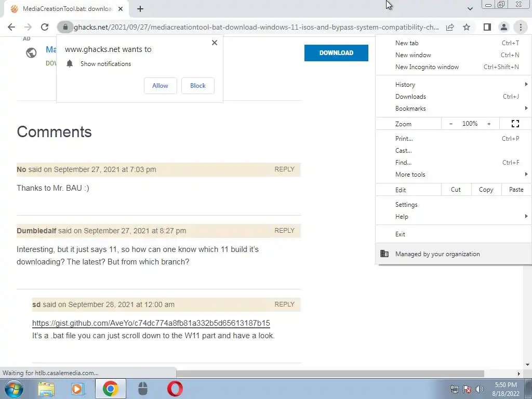Click the padlock site info icon
The image size is (532, 399).
click(65, 27)
